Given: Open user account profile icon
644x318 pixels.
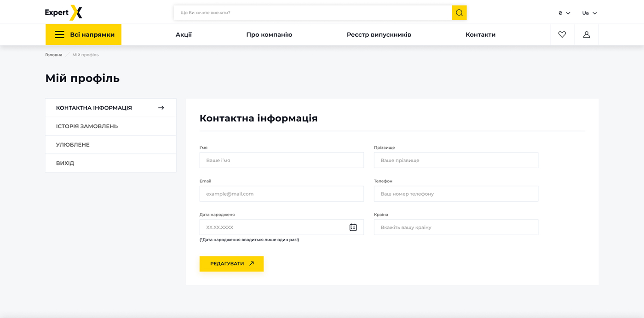Looking at the screenshot, I should pos(586,34).
